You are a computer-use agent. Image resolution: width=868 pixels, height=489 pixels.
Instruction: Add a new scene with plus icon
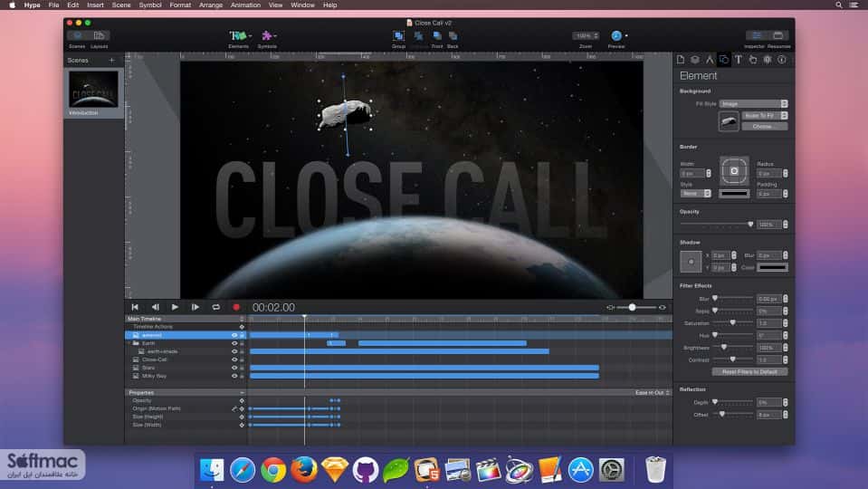112,60
